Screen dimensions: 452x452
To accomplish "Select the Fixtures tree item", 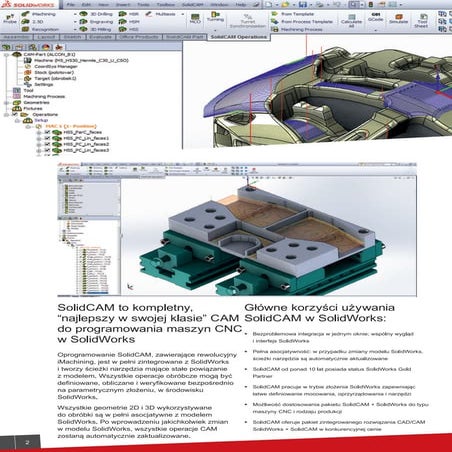I will pos(28,108).
